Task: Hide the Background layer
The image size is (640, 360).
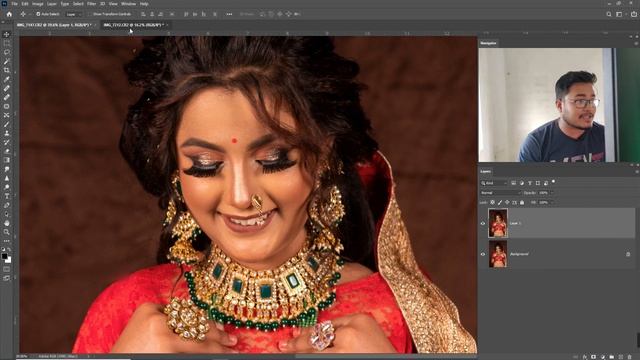Action: click(x=483, y=254)
